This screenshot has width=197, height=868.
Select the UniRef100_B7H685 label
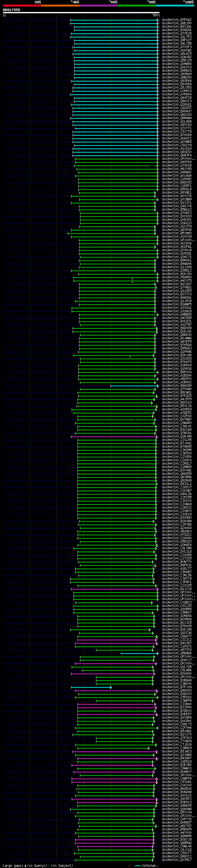click(x=177, y=447)
